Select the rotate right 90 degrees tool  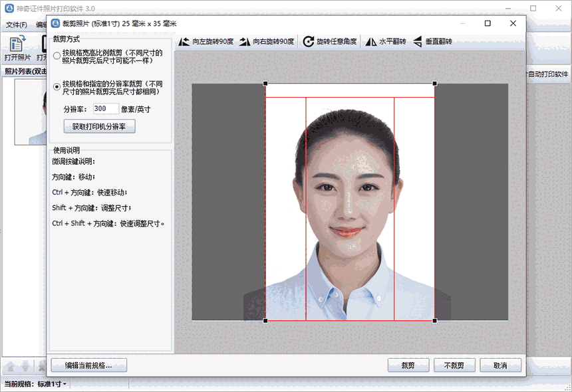266,41
